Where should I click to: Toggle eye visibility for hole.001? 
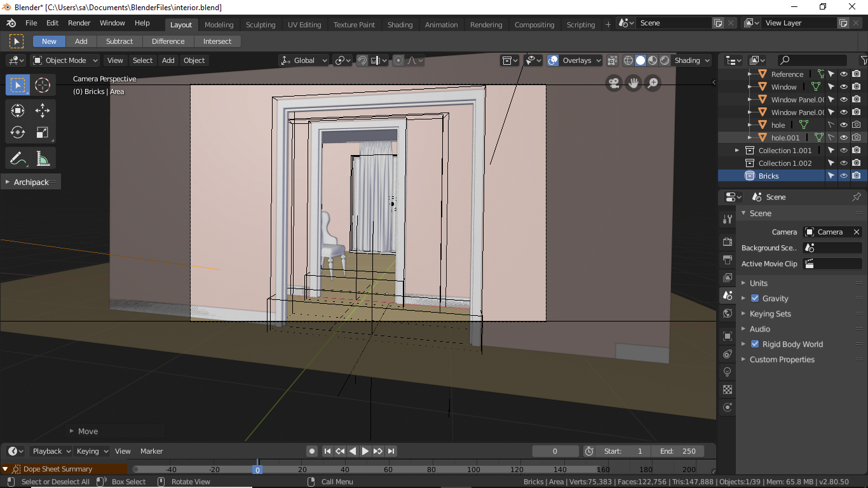(844, 138)
